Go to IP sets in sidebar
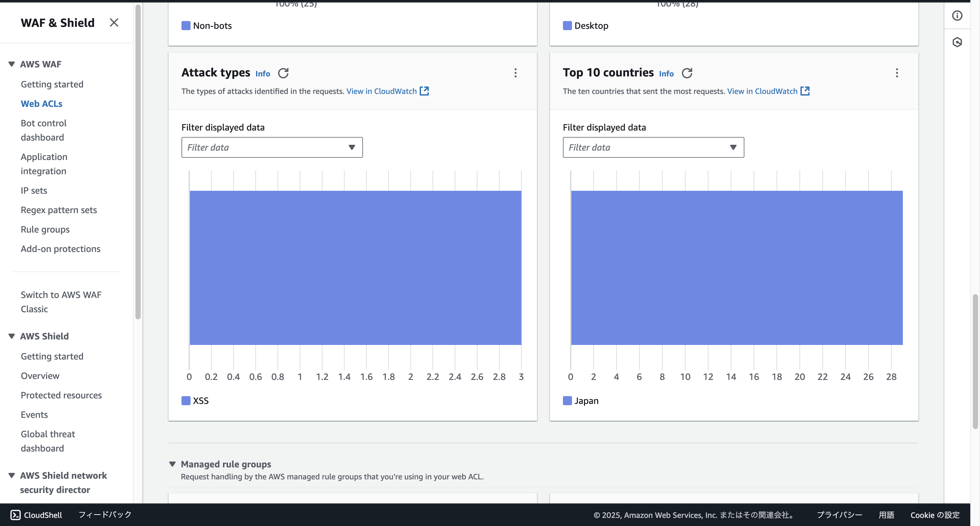 tap(34, 190)
